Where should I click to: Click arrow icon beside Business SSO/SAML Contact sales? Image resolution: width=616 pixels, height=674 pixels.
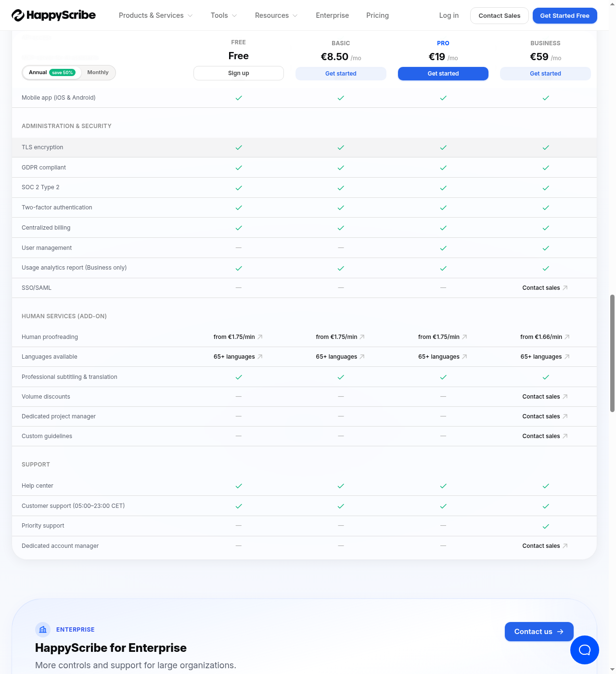pyautogui.click(x=565, y=288)
